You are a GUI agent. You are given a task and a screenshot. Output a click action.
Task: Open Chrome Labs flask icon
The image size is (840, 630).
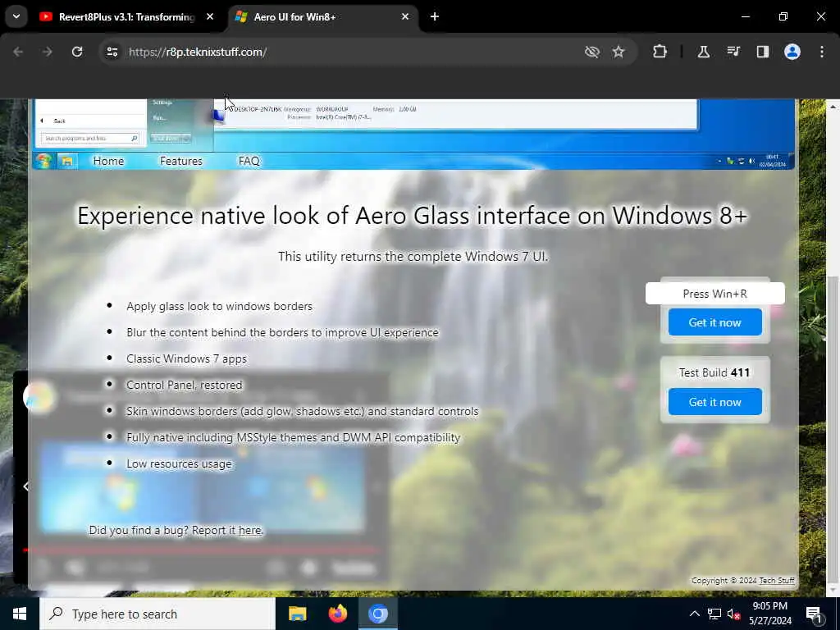click(x=703, y=52)
